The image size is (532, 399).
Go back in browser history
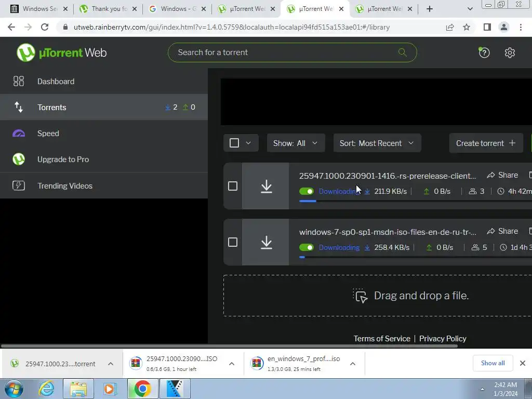[x=11, y=27]
